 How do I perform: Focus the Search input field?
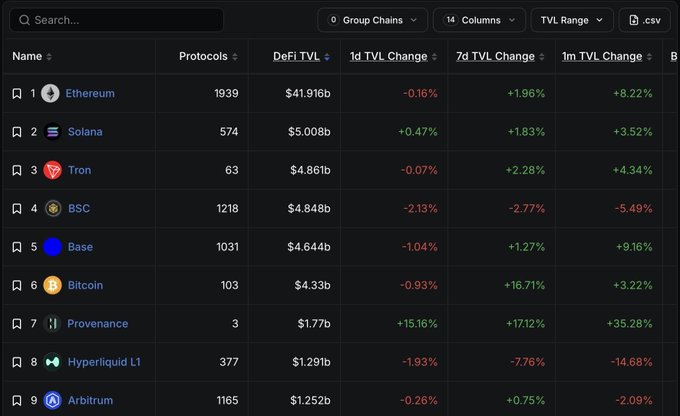click(117, 20)
